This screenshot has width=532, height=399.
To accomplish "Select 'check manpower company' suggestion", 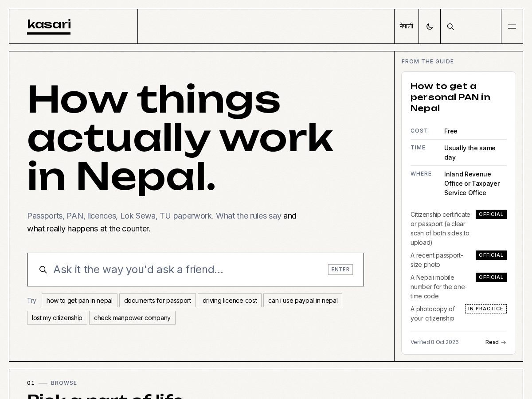I will tap(132, 318).
